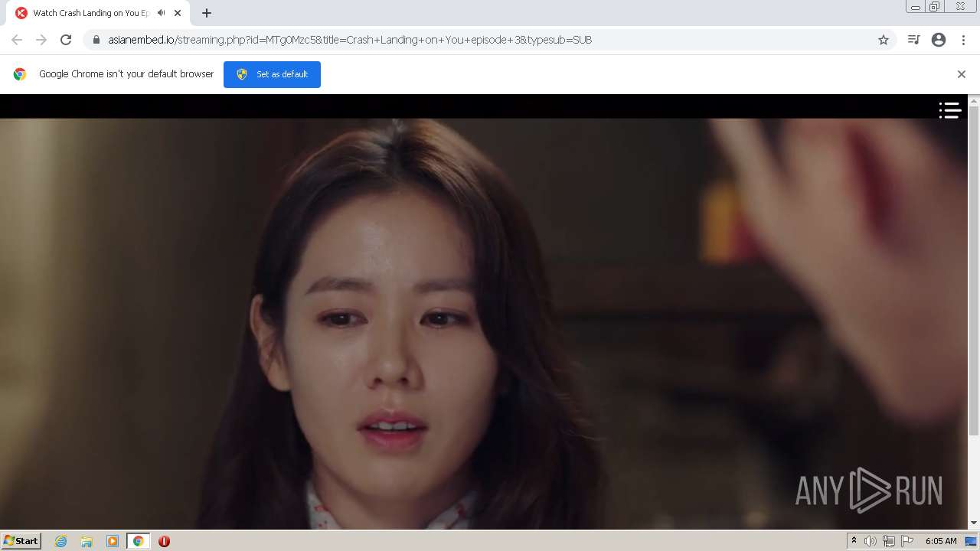Click the page scroll up arrow
Screen dimensions: 980x551
(974, 100)
